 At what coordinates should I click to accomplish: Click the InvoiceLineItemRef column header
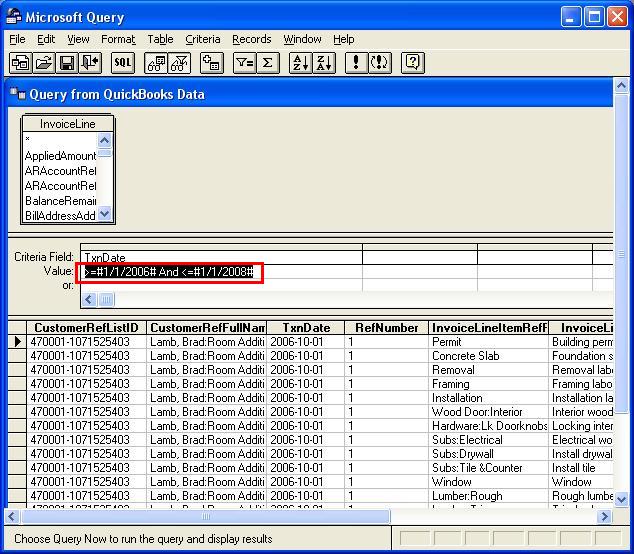[x=488, y=328]
